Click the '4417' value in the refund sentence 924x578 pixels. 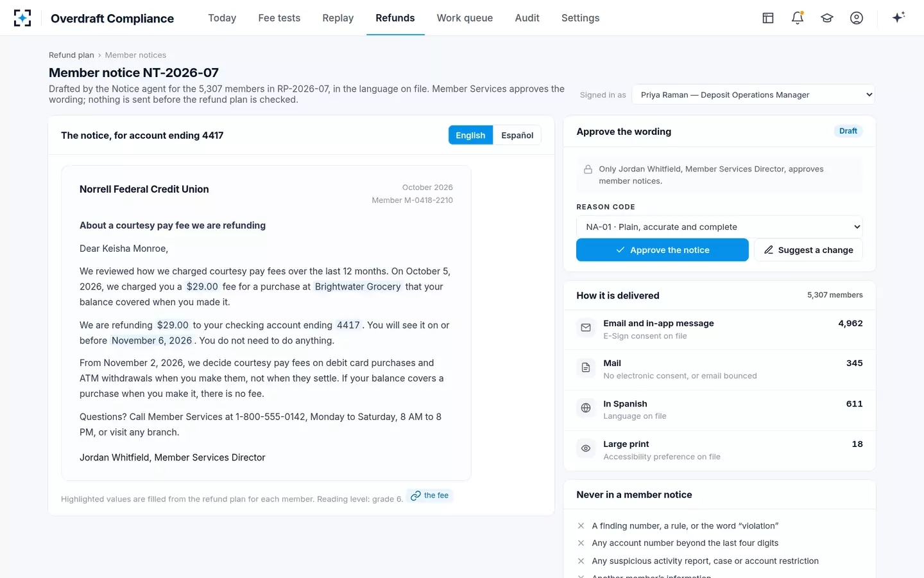click(x=348, y=325)
